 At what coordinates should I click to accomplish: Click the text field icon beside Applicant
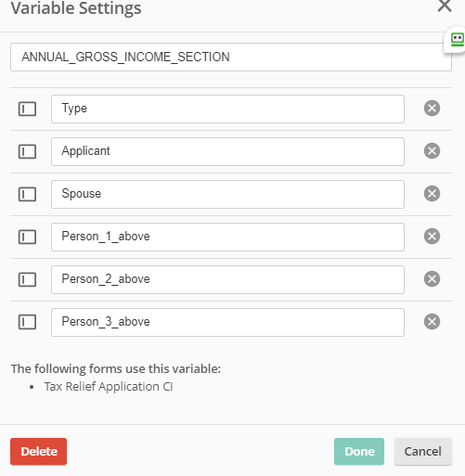(x=27, y=151)
